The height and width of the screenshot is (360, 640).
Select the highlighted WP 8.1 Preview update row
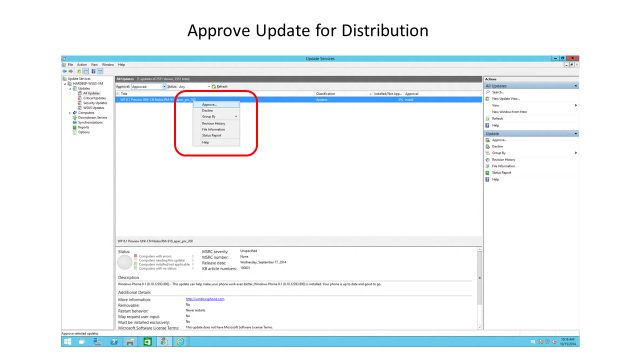tap(298, 100)
